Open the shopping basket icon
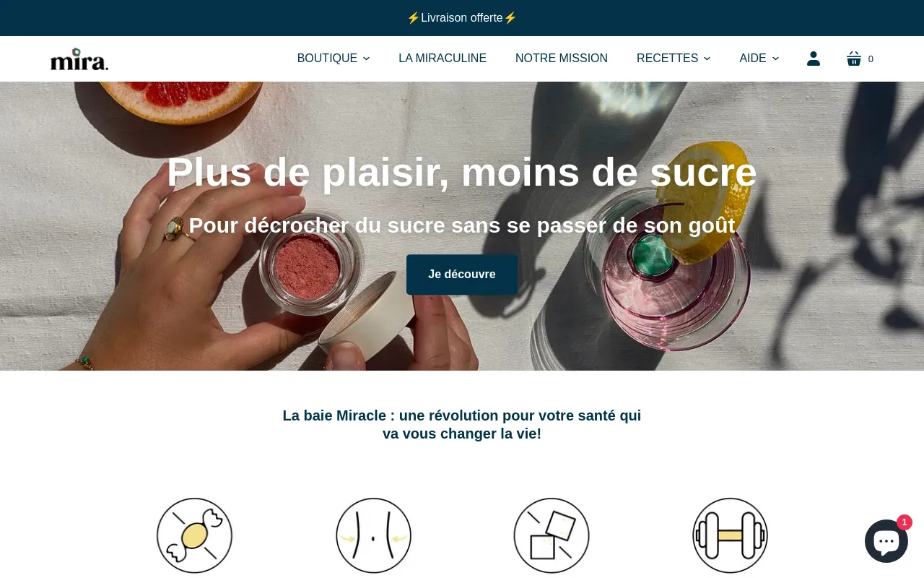 pyautogui.click(x=854, y=59)
